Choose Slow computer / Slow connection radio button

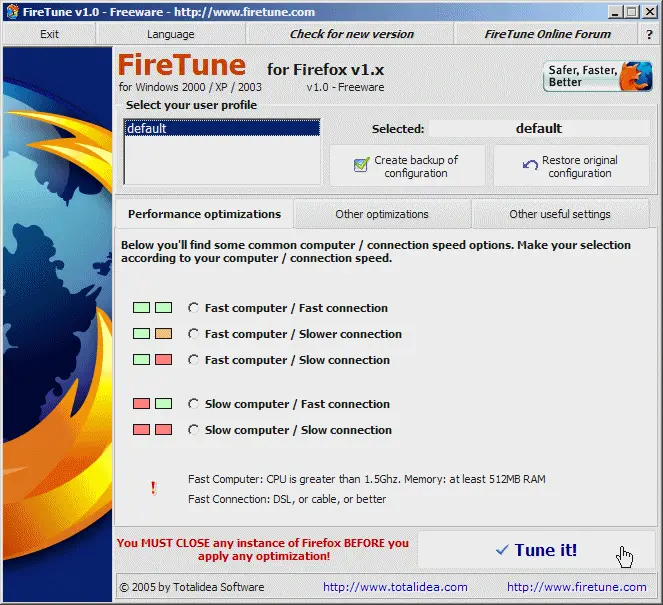click(x=194, y=430)
